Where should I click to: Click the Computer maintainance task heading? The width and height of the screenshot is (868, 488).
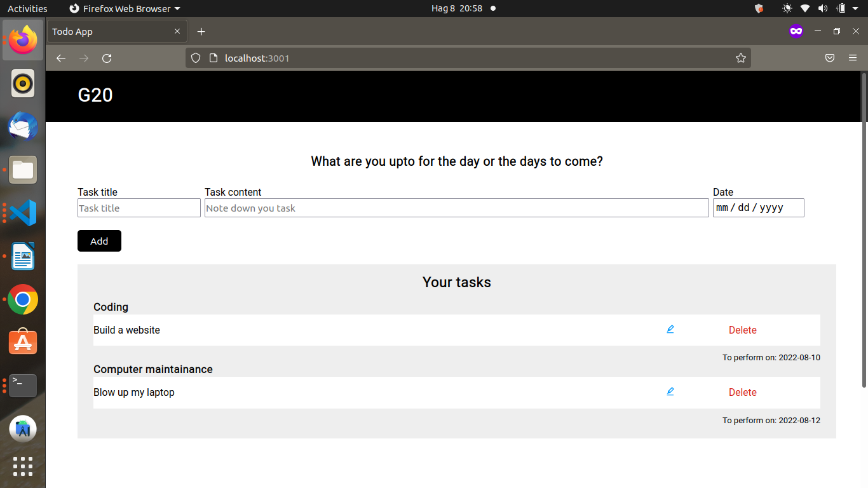pyautogui.click(x=153, y=369)
